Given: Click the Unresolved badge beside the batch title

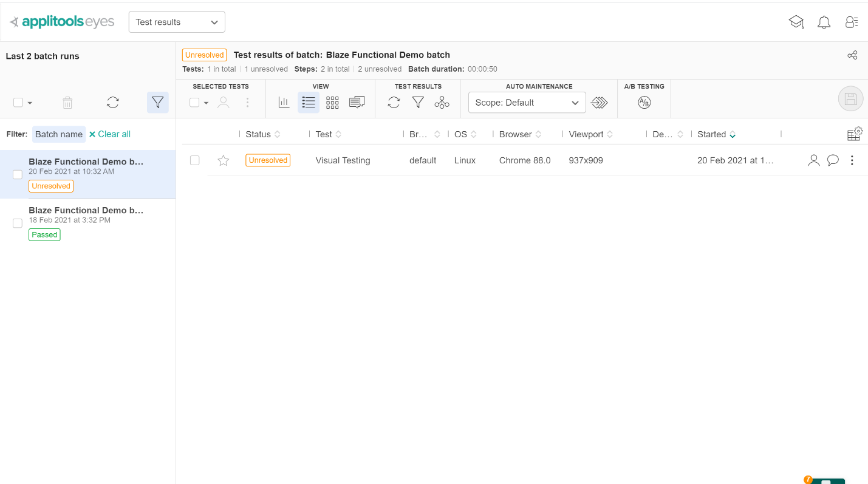Looking at the screenshot, I should pos(204,55).
